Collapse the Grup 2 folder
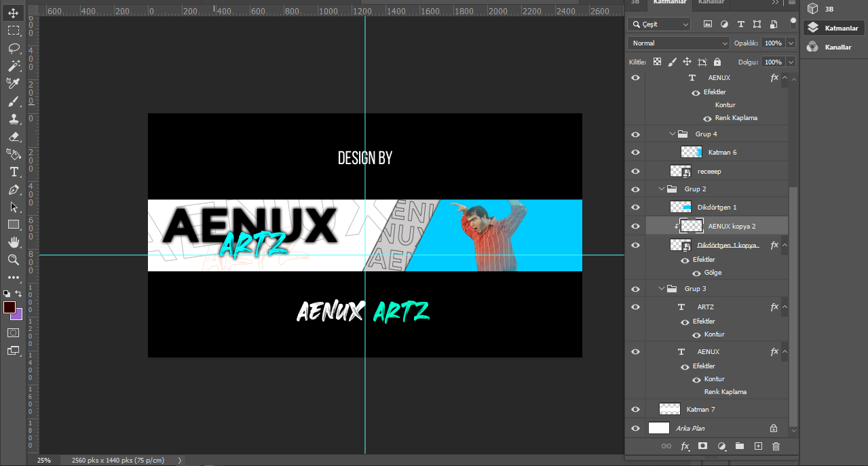The image size is (868, 466). 662,189
